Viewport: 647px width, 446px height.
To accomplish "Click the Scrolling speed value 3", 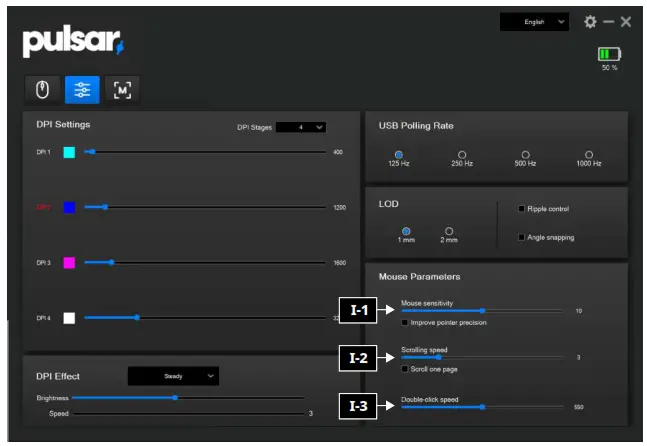I will (579, 358).
